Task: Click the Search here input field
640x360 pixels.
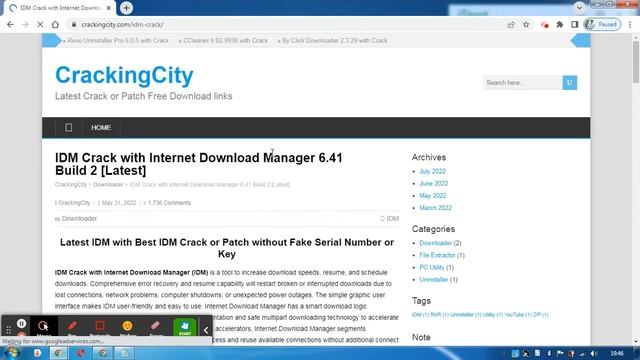Action: pyautogui.click(x=522, y=83)
